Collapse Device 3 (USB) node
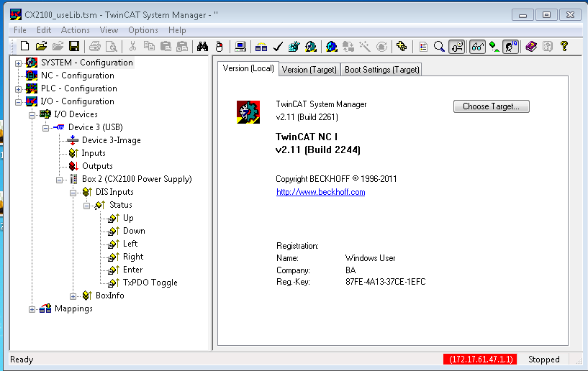Screen dimensions: 588x371 click(46, 128)
